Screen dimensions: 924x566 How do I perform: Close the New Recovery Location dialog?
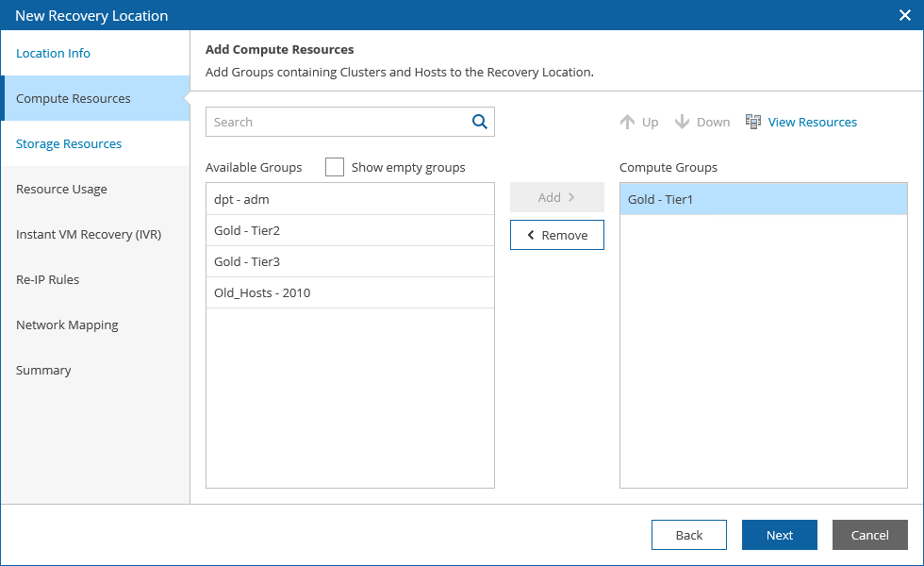[x=904, y=15]
